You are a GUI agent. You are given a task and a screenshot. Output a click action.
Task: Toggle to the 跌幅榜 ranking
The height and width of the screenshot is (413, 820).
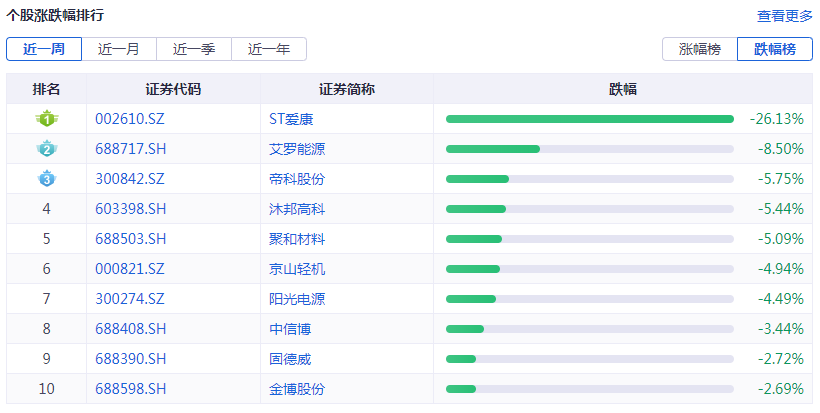coord(775,49)
